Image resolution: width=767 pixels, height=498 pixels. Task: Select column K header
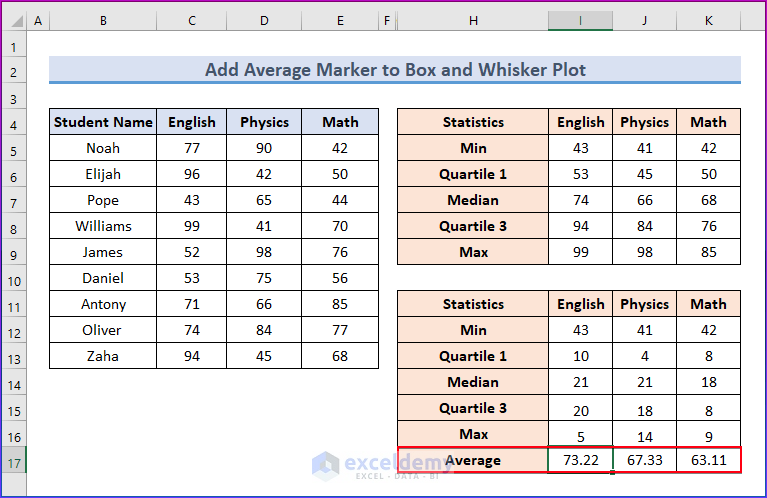coord(708,21)
